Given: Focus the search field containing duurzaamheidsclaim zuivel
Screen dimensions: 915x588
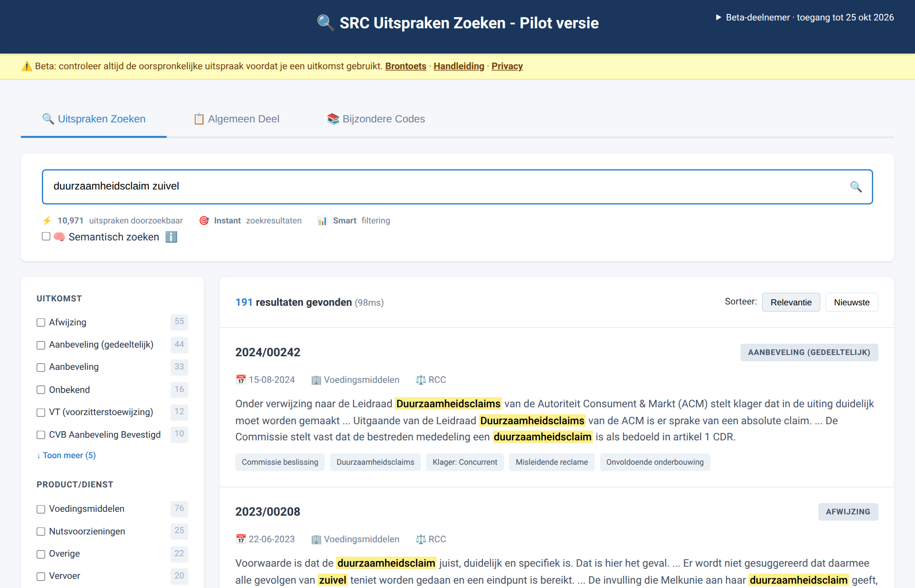Looking at the screenshot, I should click(457, 186).
